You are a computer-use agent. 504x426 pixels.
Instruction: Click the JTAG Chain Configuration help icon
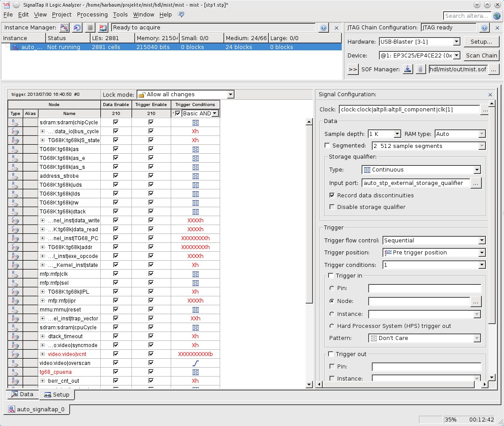484,28
